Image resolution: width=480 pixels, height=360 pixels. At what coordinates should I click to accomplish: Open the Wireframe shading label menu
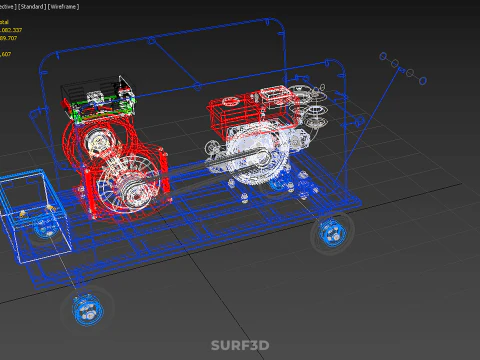point(63,7)
